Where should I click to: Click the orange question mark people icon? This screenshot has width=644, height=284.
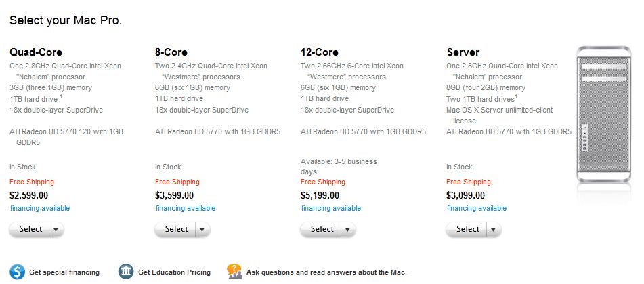click(234, 272)
